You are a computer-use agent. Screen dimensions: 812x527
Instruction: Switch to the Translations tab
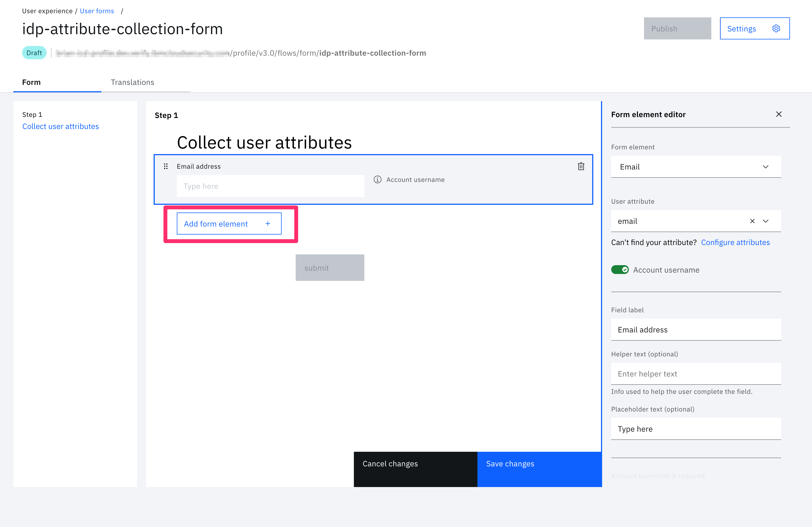[132, 82]
